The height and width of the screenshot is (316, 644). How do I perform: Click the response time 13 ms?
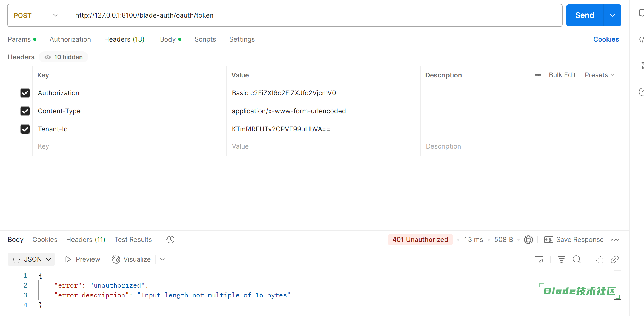[x=473, y=240]
